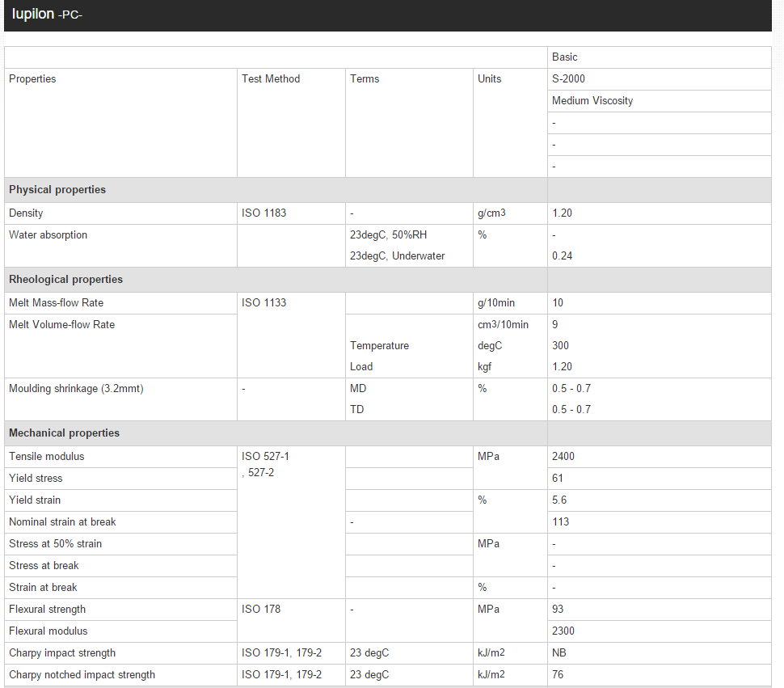Click the 'Density' property cell
Image resolution: width=784 pixels, height=688 pixels.
(x=120, y=213)
